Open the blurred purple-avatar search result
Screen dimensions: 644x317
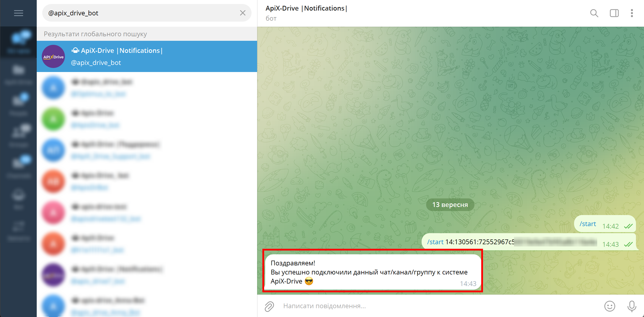click(147, 275)
